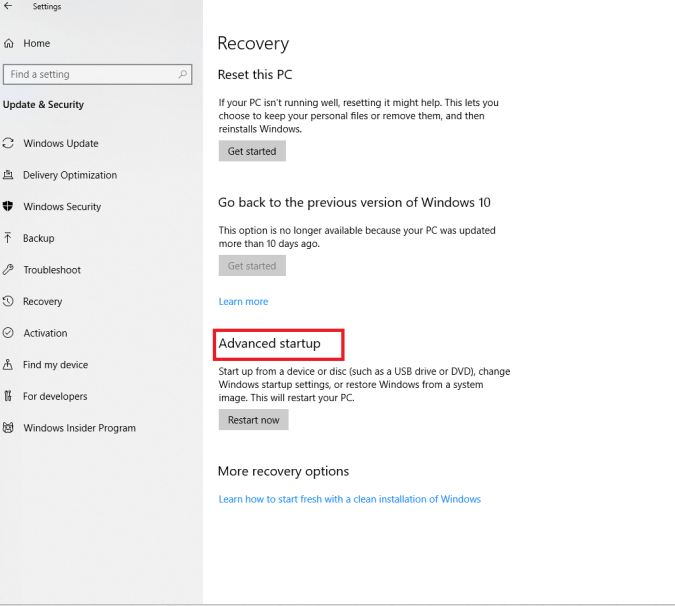Click the search magnifier icon

183,74
